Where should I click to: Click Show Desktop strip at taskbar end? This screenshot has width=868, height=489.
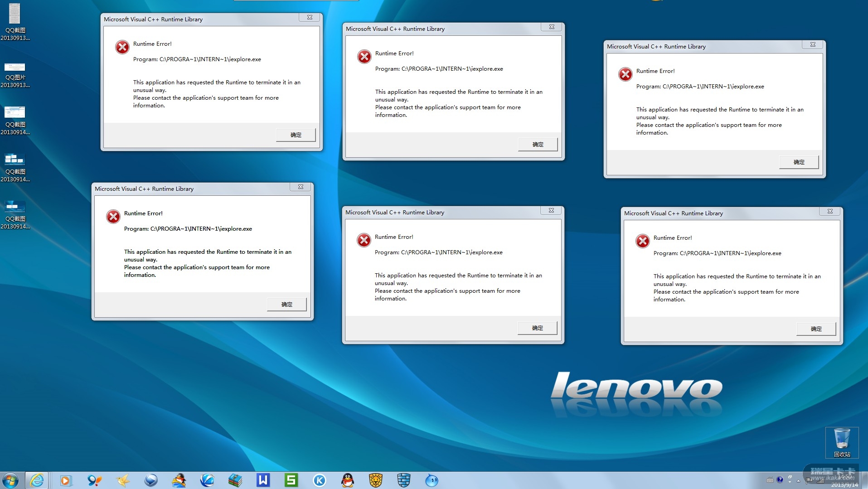[x=865, y=480]
